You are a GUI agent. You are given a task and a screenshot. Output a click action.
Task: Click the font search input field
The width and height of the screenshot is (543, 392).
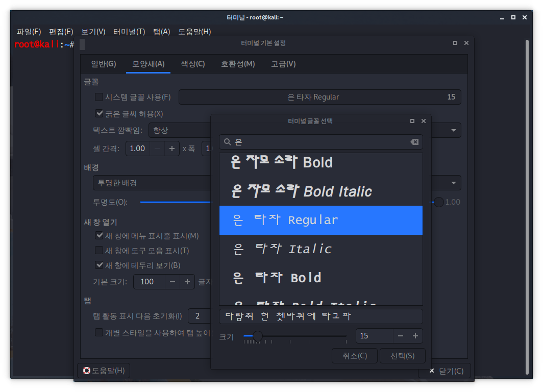pos(320,142)
